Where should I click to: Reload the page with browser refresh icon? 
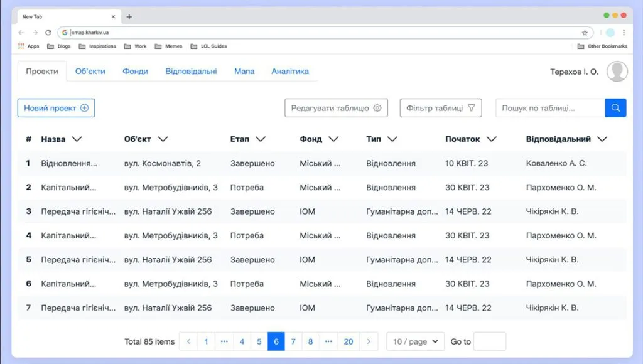(48, 33)
